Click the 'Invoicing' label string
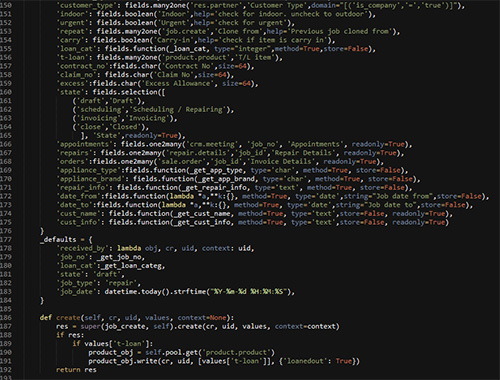Screen dimensions: 500x380 click(149, 118)
